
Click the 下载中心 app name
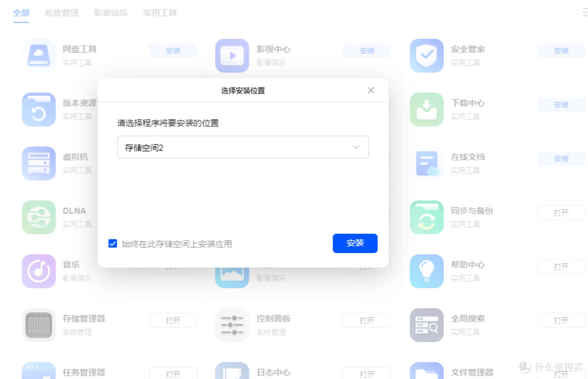[x=468, y=103]
